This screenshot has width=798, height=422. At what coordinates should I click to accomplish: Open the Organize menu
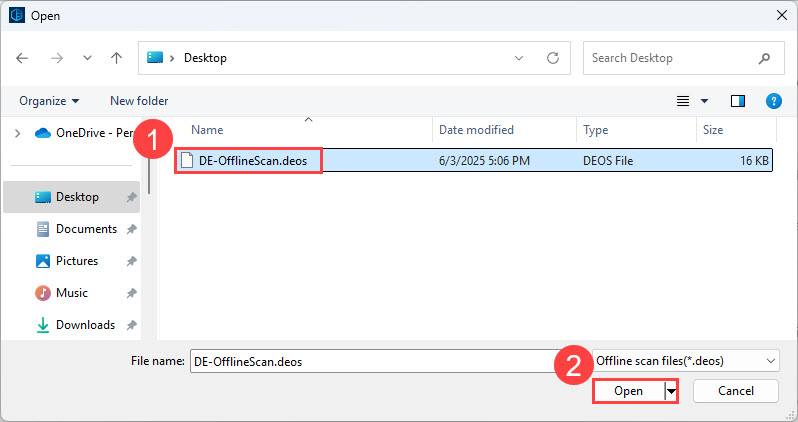(x=48, y=101)
